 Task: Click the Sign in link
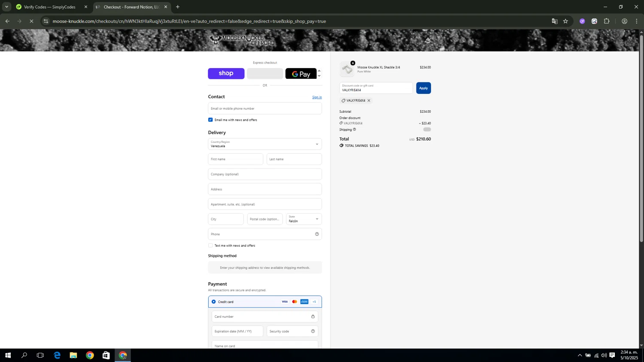tap(317, 97)
